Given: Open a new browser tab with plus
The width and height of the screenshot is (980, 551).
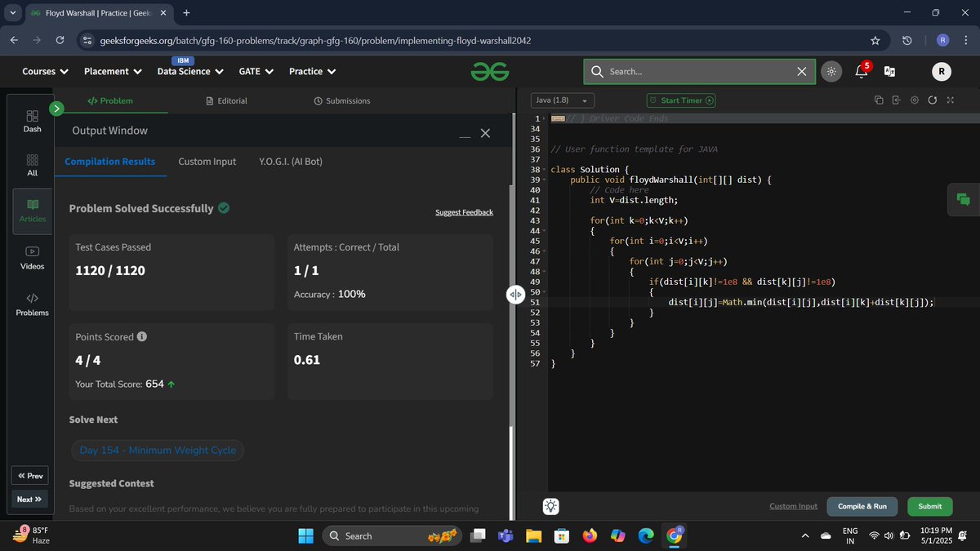Looking at the screenshot, I should [x=186, y=13].
